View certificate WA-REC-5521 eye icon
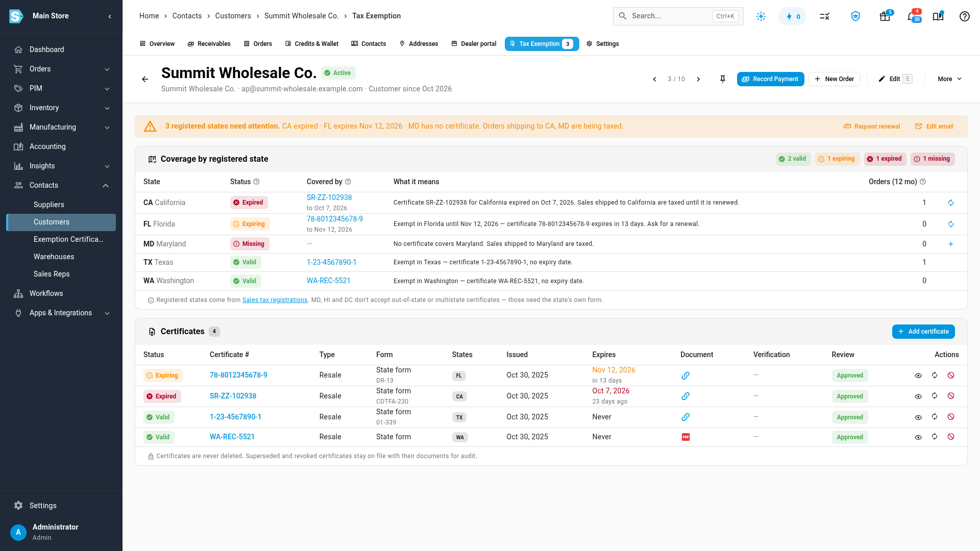Image resolution: width=980 pixels, height=551 pixels. [918, 438]
